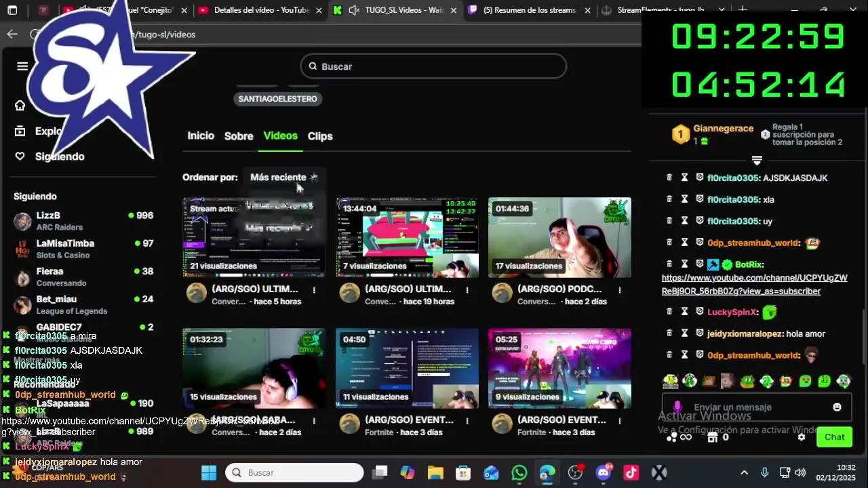Show hidden system tray icons chevron
Screen dimensions: 868x488
(x=744, y=472)
